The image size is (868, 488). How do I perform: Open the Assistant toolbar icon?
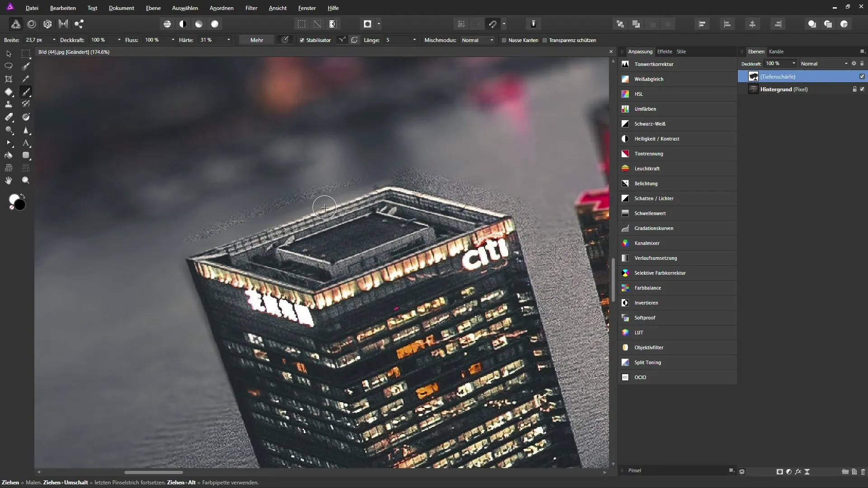point(533,24)
